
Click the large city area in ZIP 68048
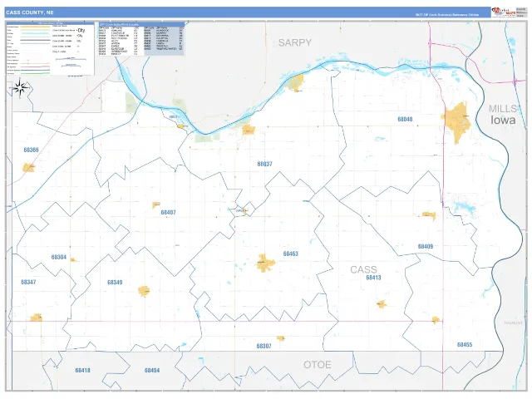coord(457,122)
